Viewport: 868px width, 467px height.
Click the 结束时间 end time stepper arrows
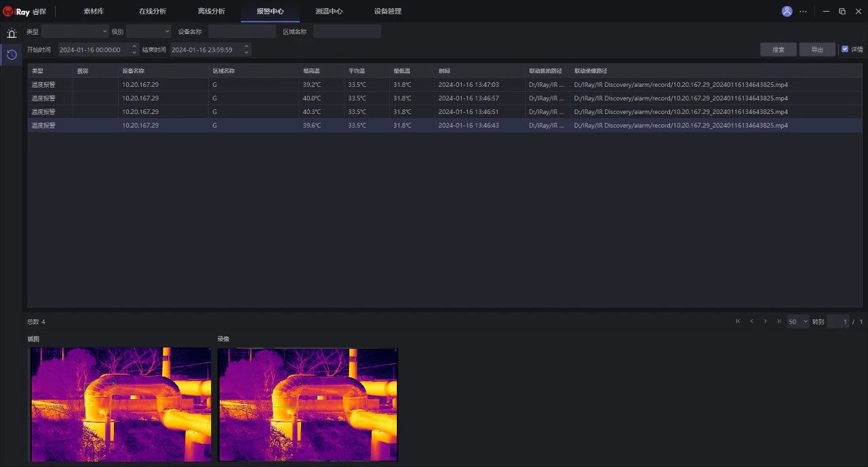[x=246, y=50]
